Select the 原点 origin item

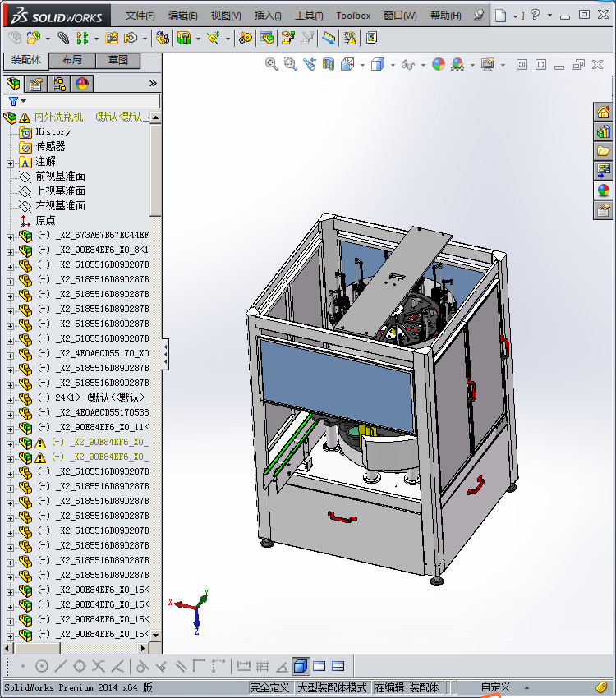click(45, 220)
